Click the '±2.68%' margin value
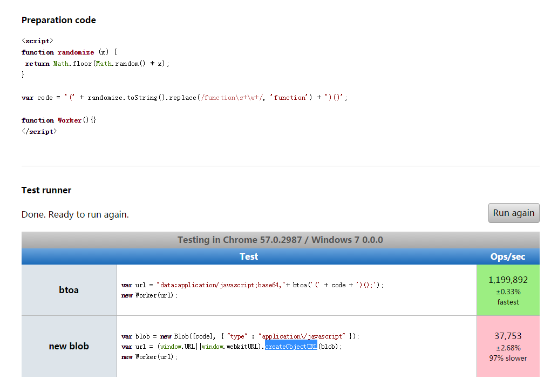 coord(508,348)
